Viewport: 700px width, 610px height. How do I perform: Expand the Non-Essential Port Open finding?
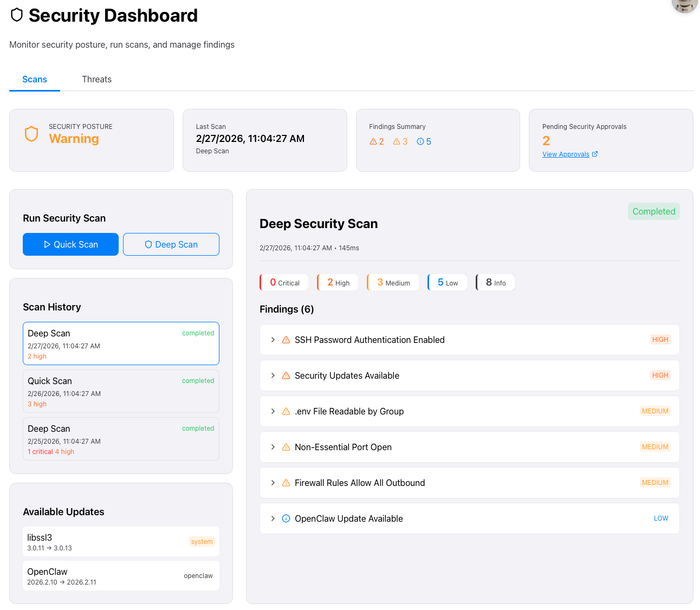pos(273,447)
